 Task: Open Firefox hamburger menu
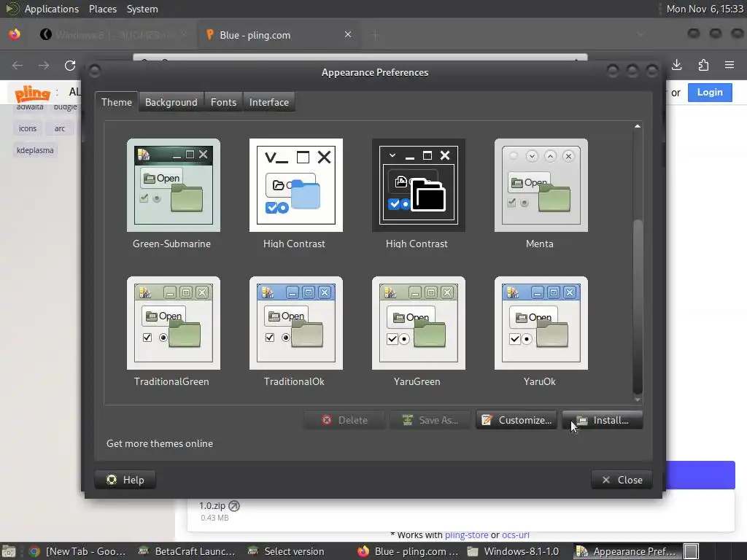(729, 65)
